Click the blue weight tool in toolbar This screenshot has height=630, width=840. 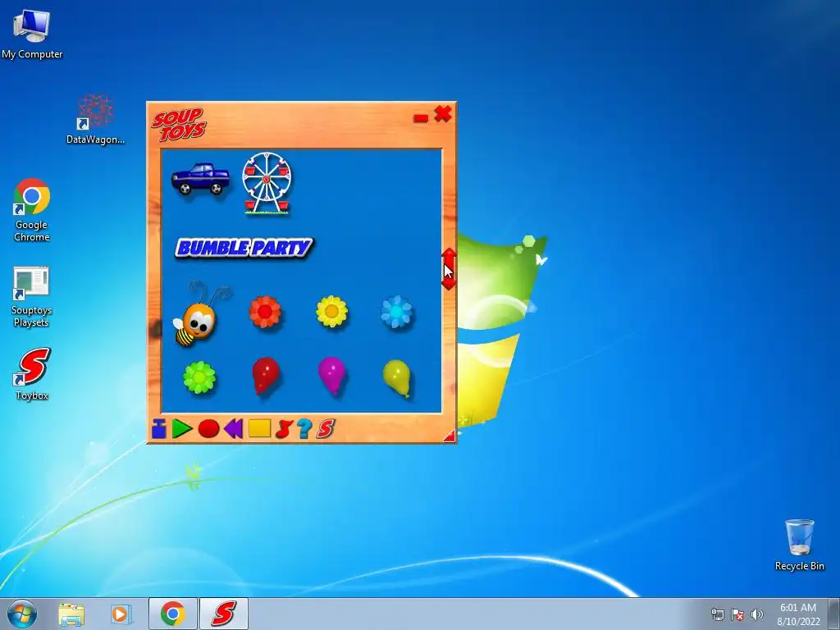(158, 429)
